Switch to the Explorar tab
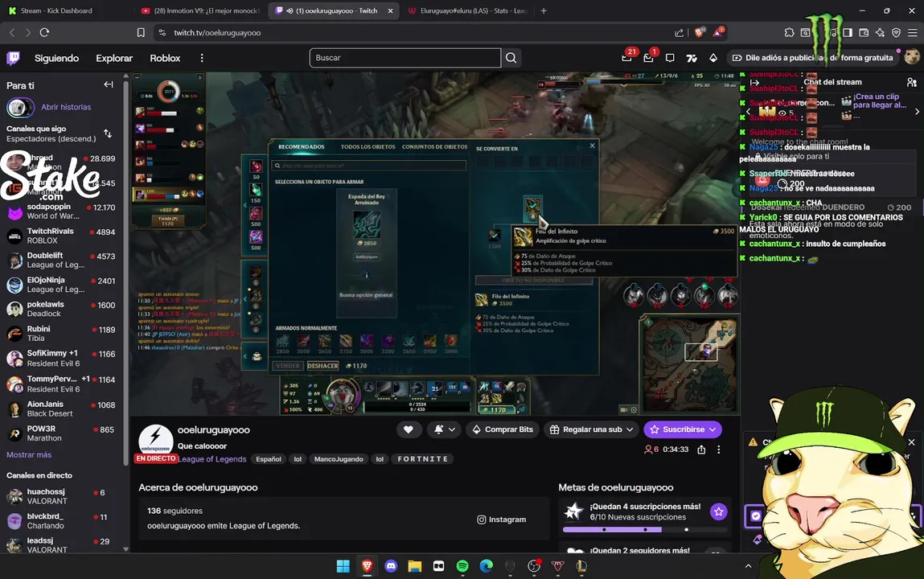The width and height of the screenshot is (924, 579). coord(114,58)
